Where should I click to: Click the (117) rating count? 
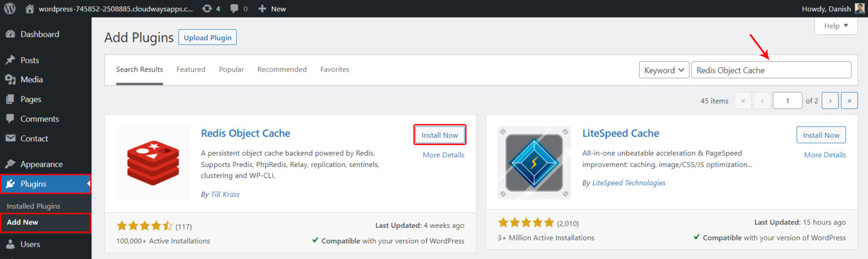184,227
